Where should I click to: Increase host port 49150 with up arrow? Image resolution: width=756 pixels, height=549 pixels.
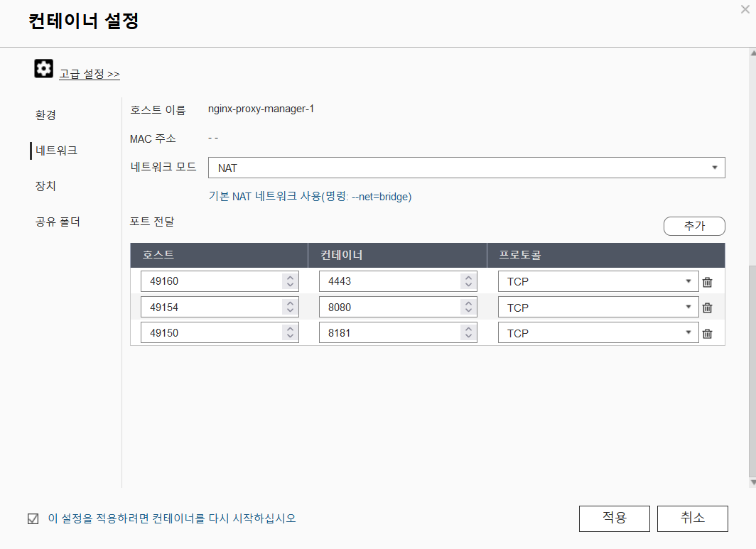[x=290, y=329]
